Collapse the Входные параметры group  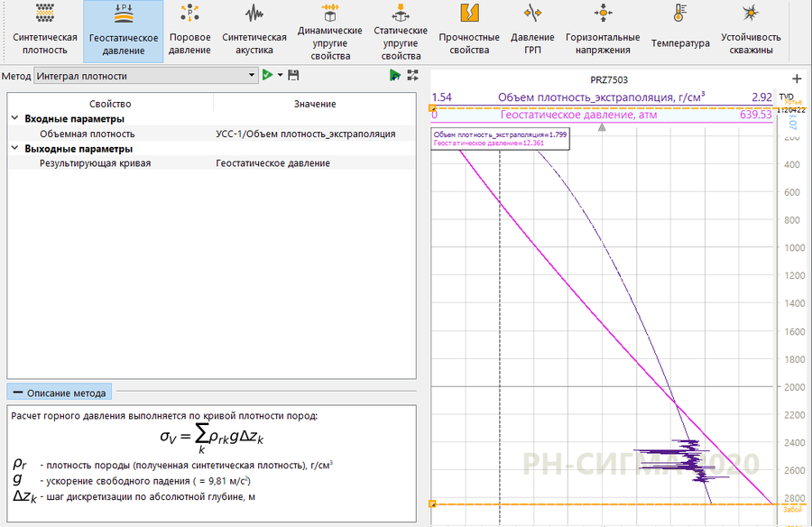[15, 118]
